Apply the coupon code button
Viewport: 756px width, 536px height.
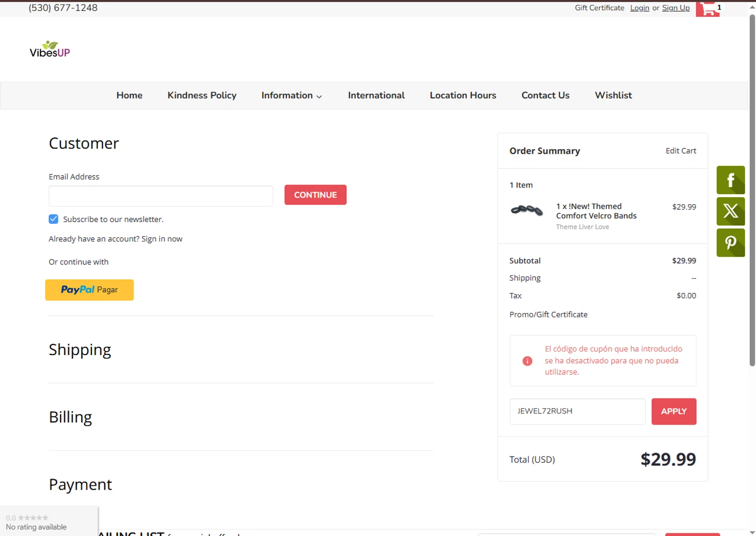(674, 411)
